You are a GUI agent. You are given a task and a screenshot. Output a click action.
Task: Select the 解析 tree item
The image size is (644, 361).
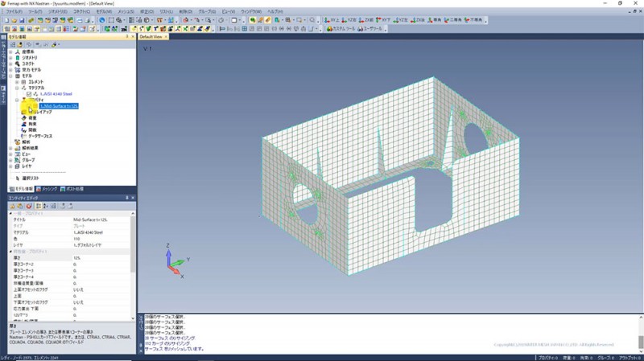[26, 142]
